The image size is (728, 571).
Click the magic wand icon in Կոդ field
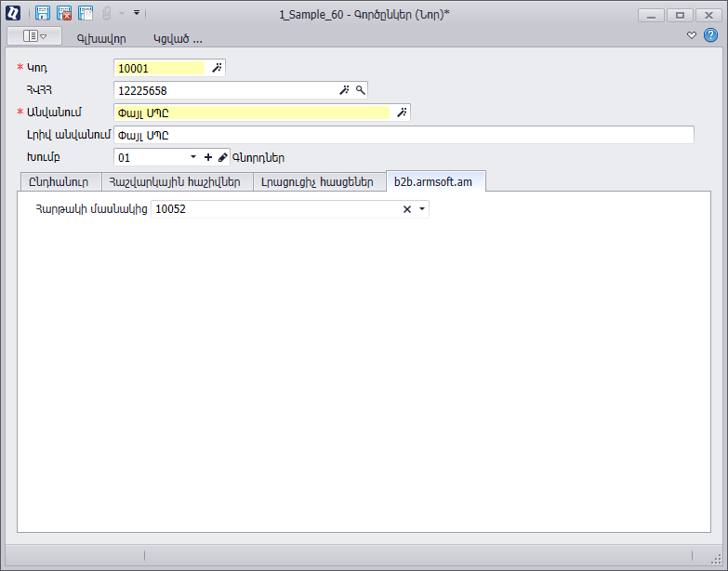217,68
